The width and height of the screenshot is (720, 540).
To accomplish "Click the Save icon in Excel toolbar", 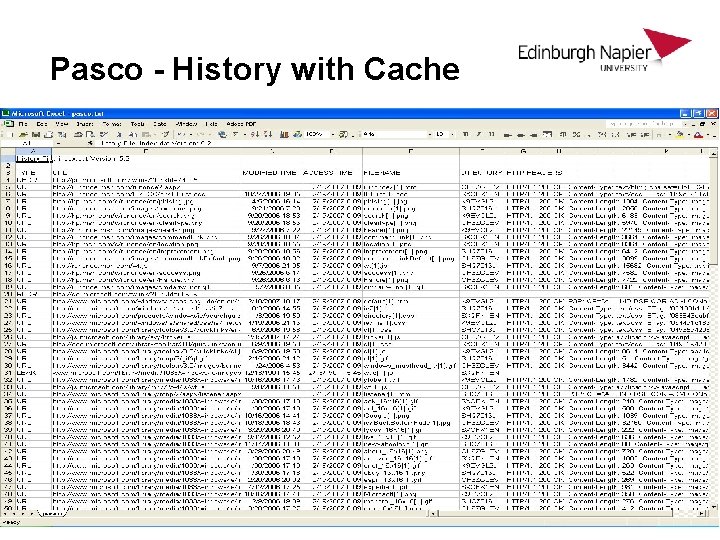I will tap(35, 135).
